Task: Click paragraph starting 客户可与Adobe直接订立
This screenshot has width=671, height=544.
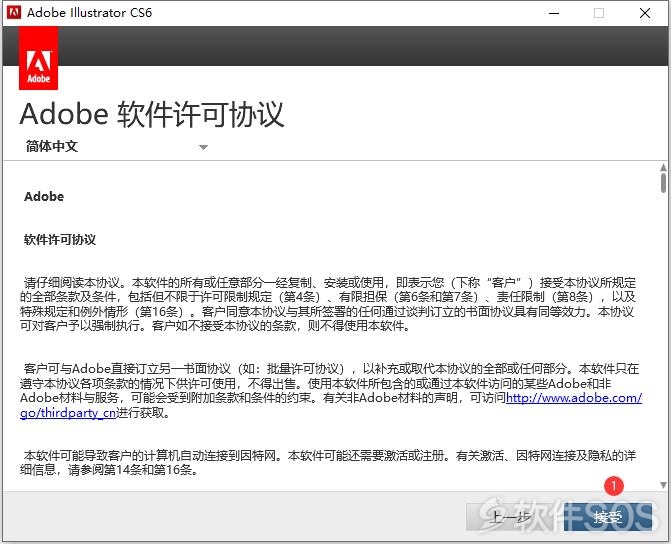Action: pos(331,390)
